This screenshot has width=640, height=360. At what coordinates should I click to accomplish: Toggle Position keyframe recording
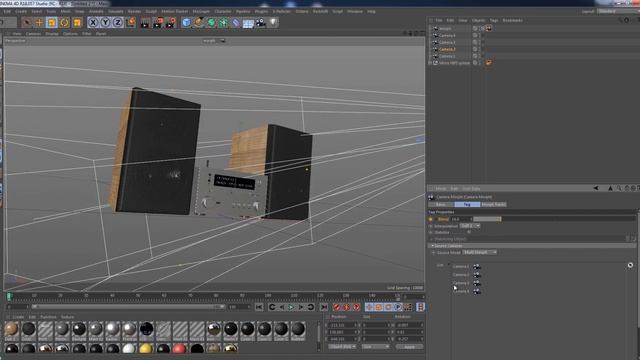(369, 307)
